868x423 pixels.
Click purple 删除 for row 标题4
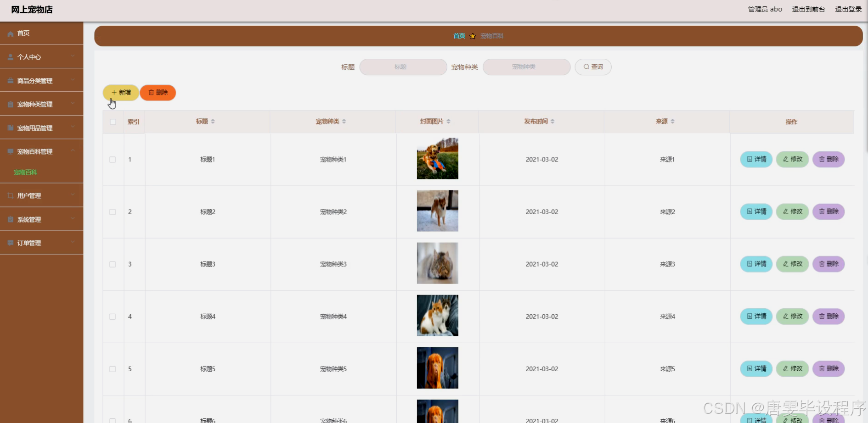[829, 316]
